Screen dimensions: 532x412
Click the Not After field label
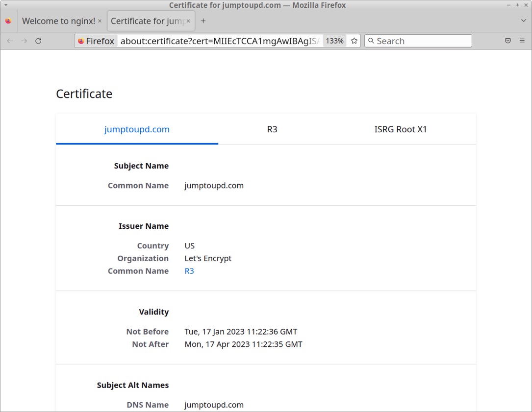coord(151,344)
